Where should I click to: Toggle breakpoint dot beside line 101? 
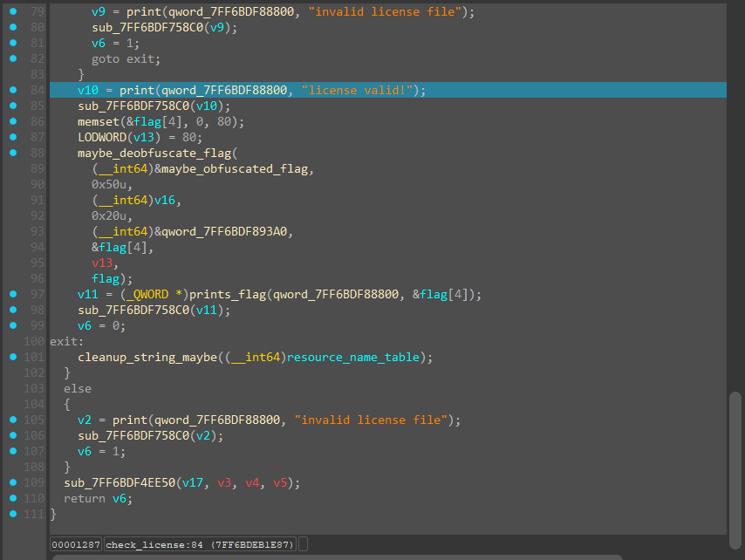pyautogui.click(x=12, y=357)
